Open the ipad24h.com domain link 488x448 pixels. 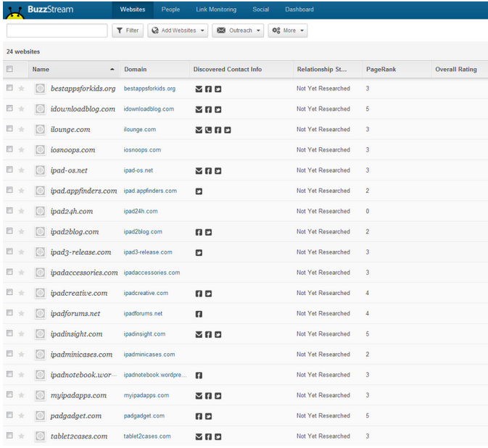[141, 211]
